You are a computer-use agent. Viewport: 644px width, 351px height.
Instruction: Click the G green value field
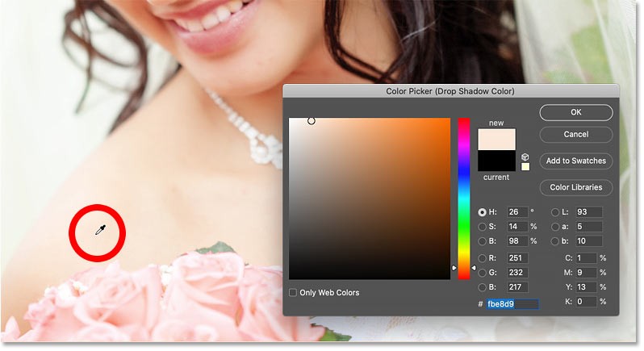(517, 273)
